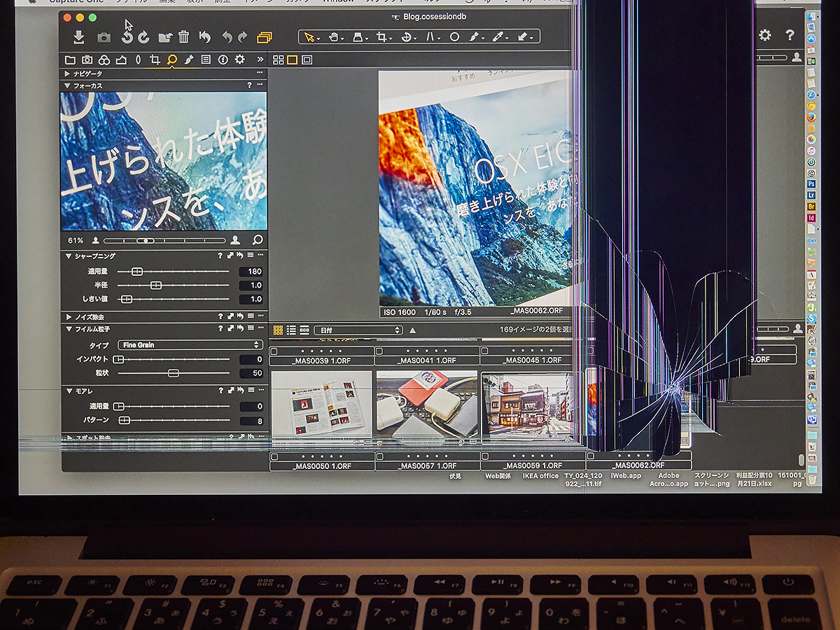
Task: Click the camera Capture icon in toolbar
Action: pyautogui.click(x=104, y=37)
